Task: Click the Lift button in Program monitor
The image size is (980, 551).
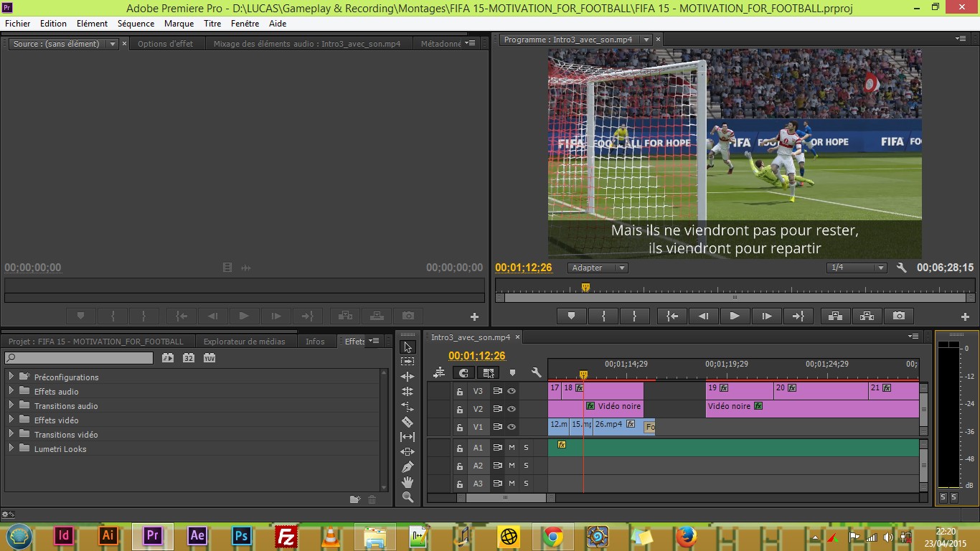Action: [x=835, y=316]
